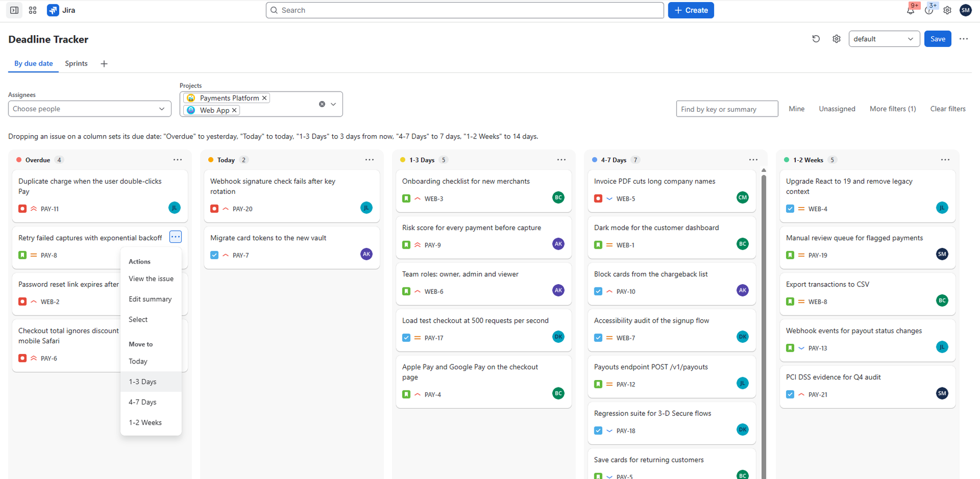Click Clear filters
The height and width of the screenshot is (479, 980).
point(948,109)
